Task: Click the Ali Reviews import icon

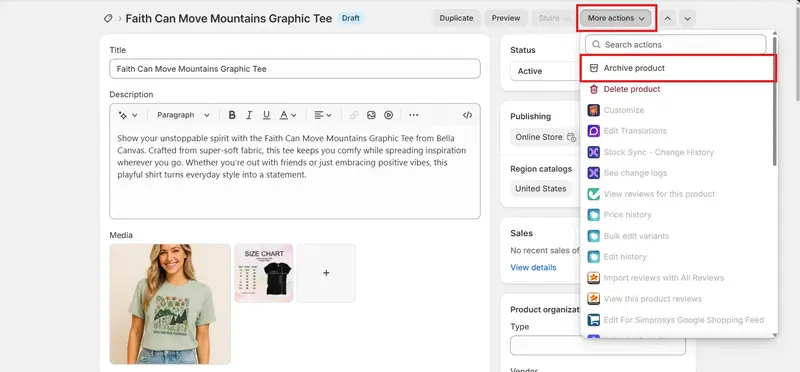Action: tap(593, 278)
